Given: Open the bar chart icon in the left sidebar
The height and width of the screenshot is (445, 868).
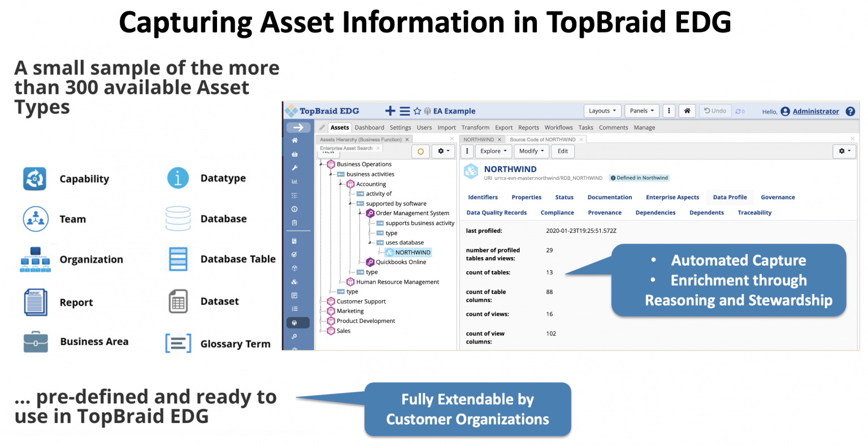Looking at the screenshot, I should (x=294, y=182).
